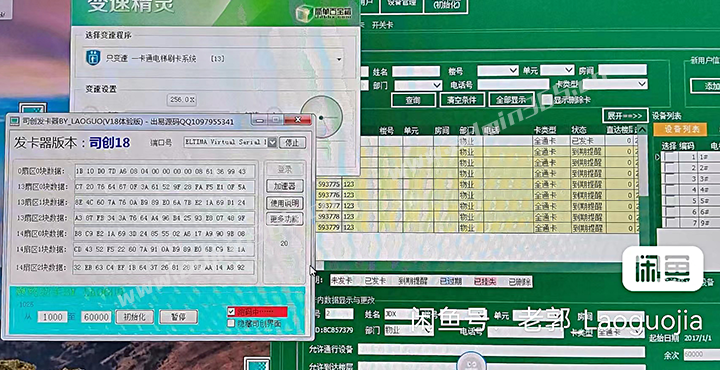This screenshot has width=720, height=370.
Task: Toggle the 显示删除卡 checkbox
Action: click(x=547, y=100)
